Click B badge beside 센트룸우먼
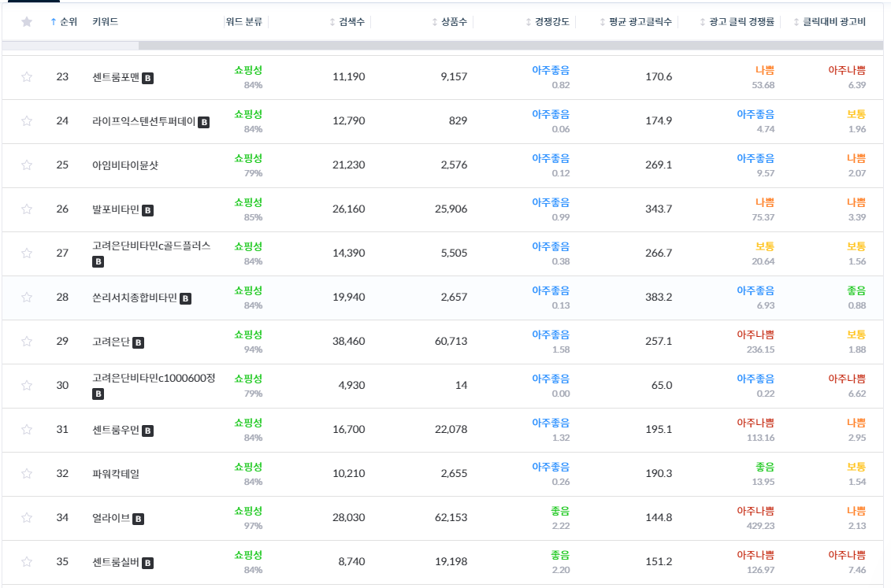891x588 pixels. (x=148, y=431)
